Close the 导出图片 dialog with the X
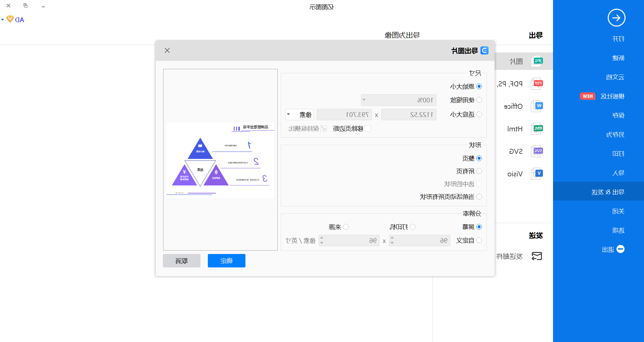This screenshot has height=342, width=644. point(167,50)
